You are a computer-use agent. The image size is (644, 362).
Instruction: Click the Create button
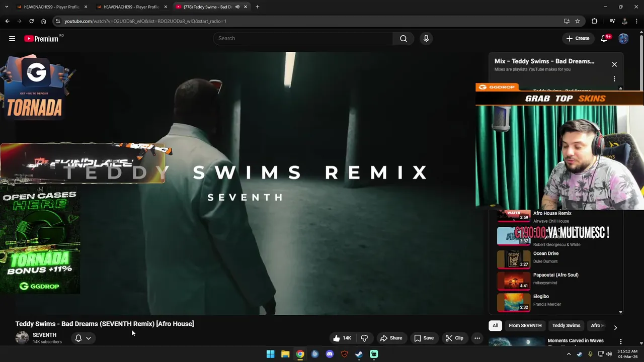coord(577,38)
